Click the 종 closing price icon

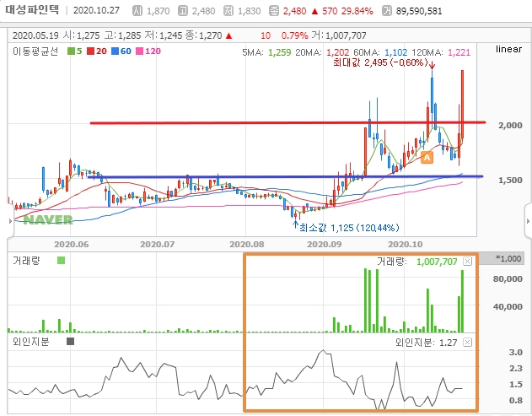(273, 11)
